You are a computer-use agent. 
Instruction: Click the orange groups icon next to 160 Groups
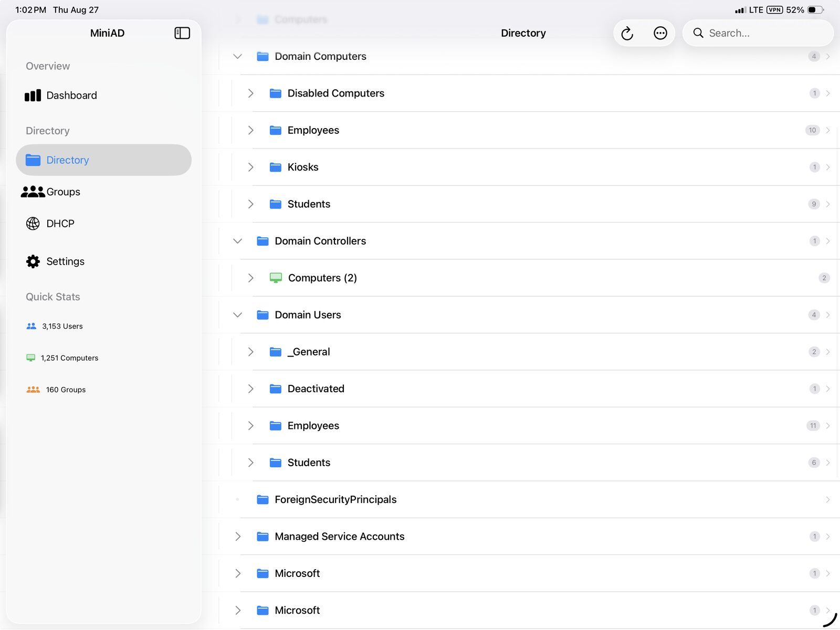33,390
